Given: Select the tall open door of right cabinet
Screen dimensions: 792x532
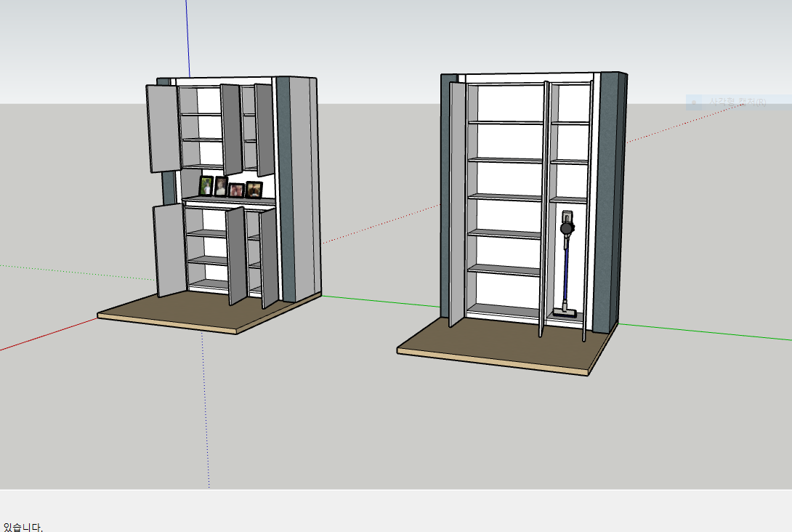Looking at the screenshot, I should click(457, 203).
